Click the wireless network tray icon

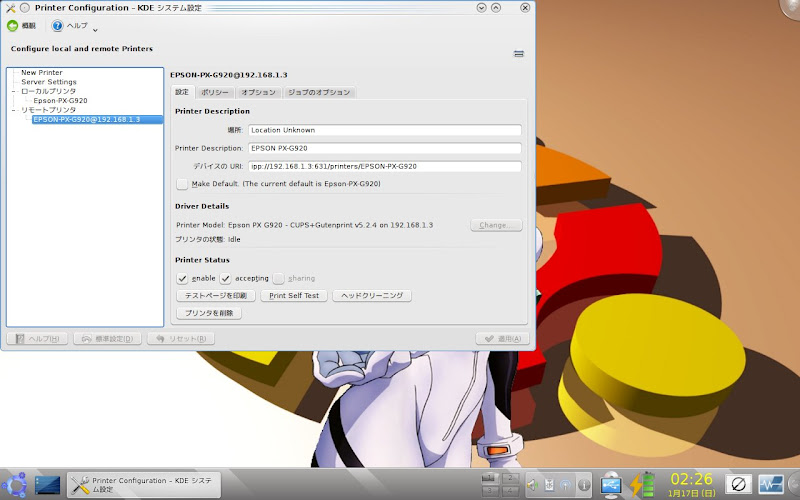pyautogui.click(x=566, y=485)
